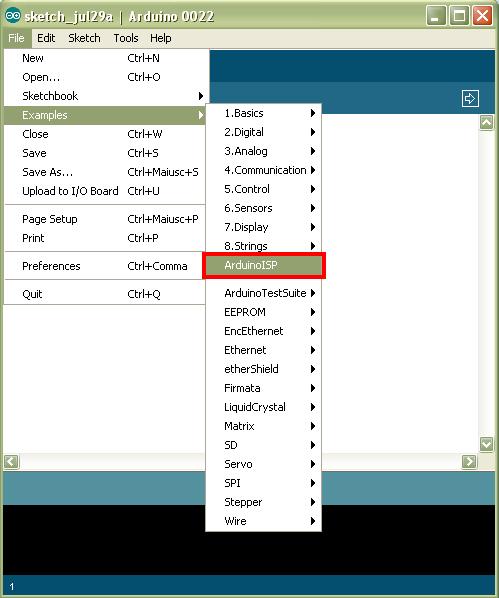Viewport: 499px width, 598px height.
Task: Expand the 8.Strings examples submenu
Action: tap(264, 246)
